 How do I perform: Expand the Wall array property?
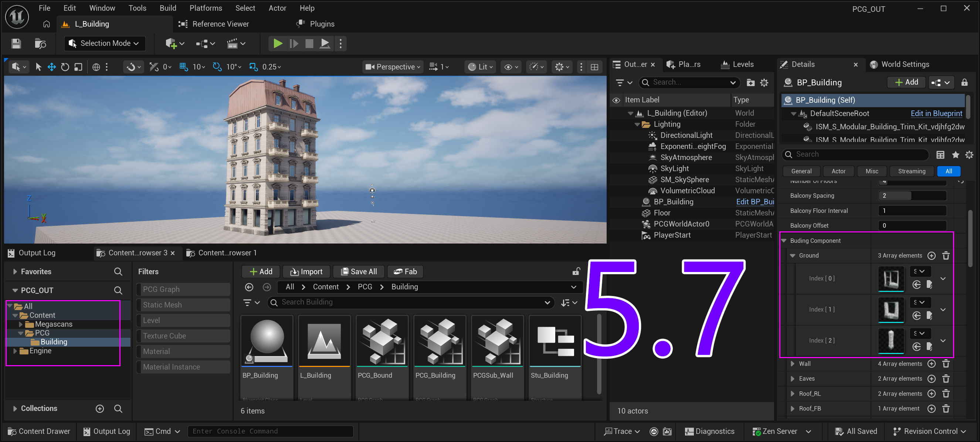coord(793,363)
